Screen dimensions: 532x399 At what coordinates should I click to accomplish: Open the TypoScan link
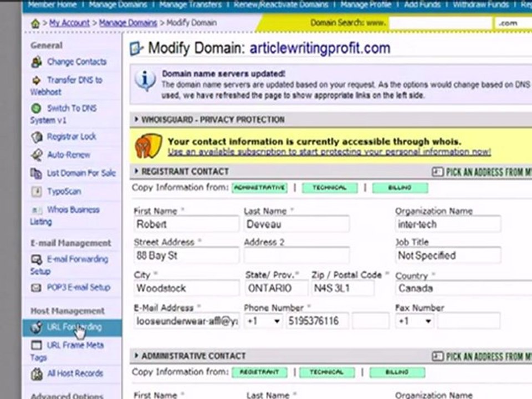64,191
